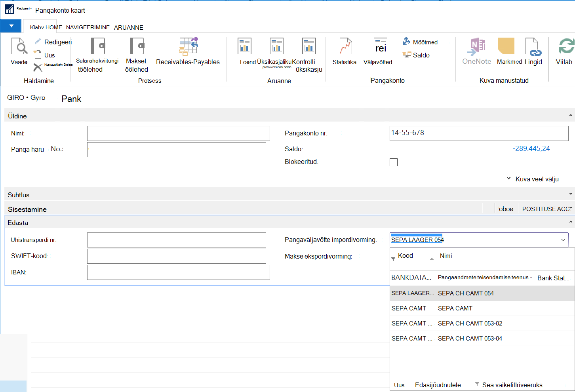The width and height of the screenshot is (575, 392).
Task: Open the Väljavõtted statements icon
Action: tap(381, 46)
